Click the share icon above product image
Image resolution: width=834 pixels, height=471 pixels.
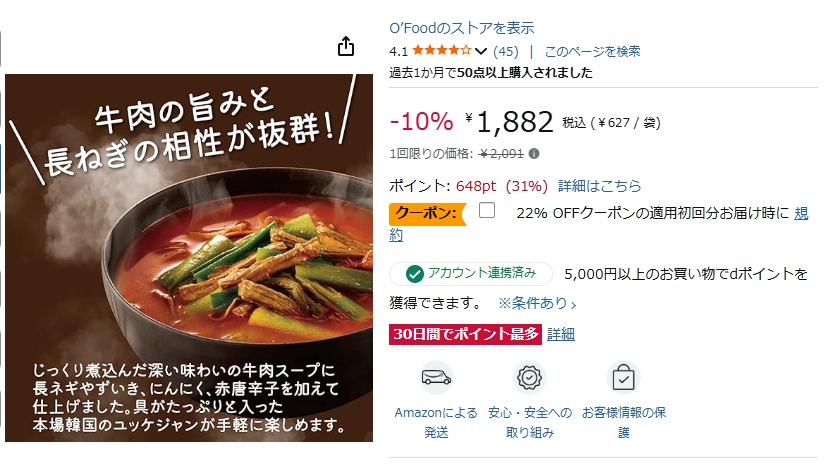pyautogui.click(x=346, y=46)
